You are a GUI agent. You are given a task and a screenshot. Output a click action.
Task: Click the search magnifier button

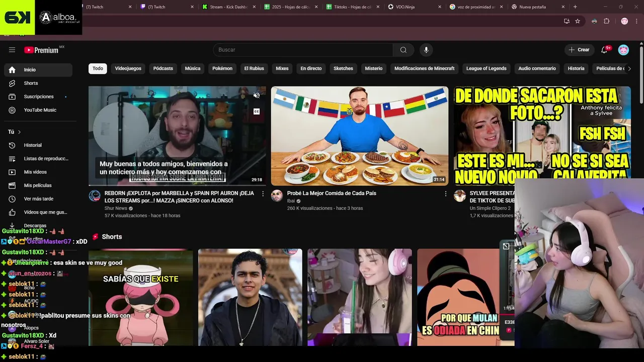pos(404,50)
